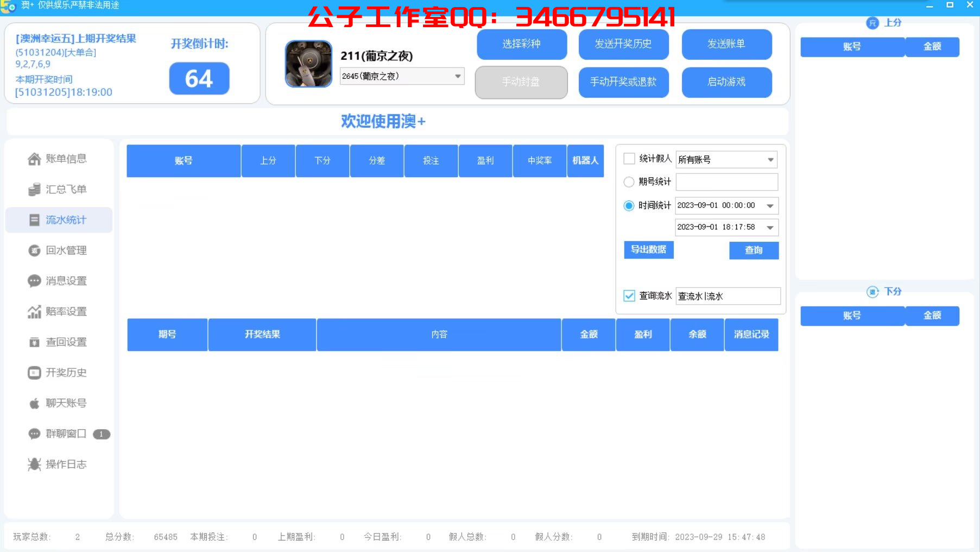980x552 pixels.
Task: Click the square icon beside 开奖历史
Action: pos(34,373)
